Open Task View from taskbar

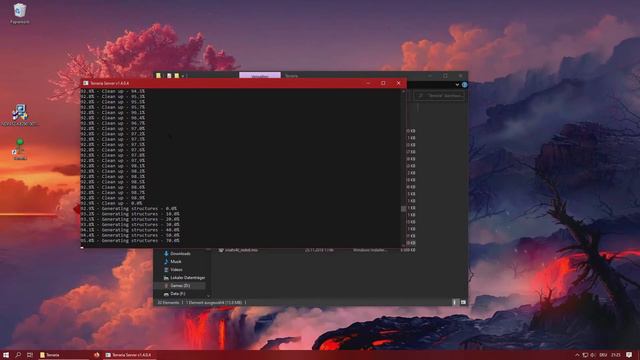30,355
